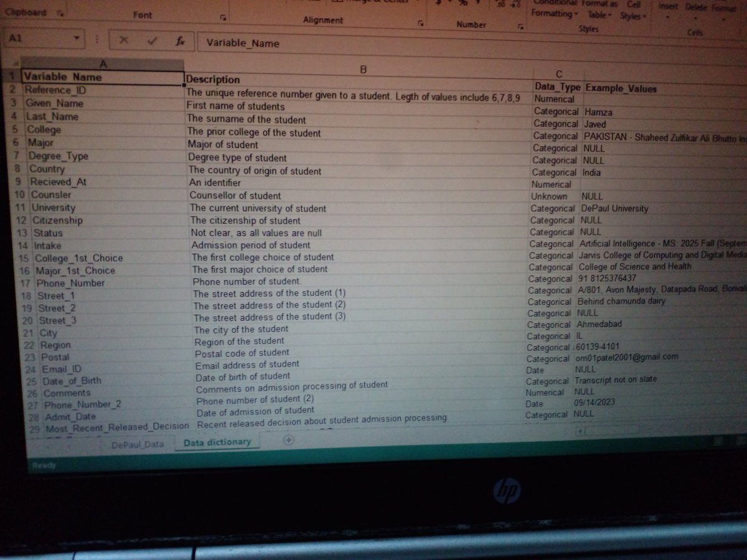The width and height of the screenshot is (747, 560).
Task: Click 'Not clear, as all values are null' cell
Action: [x=359, y=233]
